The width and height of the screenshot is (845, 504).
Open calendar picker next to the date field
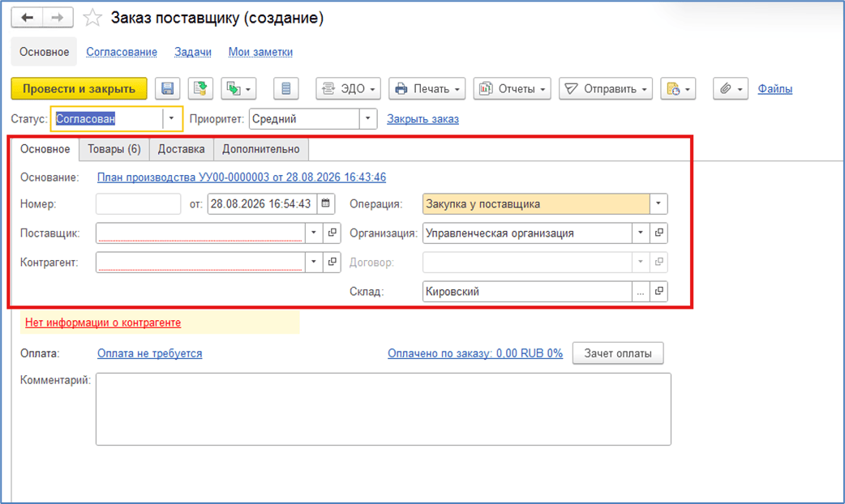[x=325, y=203]
